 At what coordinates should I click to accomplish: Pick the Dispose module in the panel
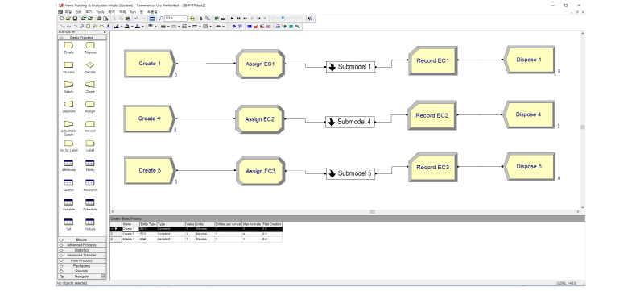pos(90,45)
